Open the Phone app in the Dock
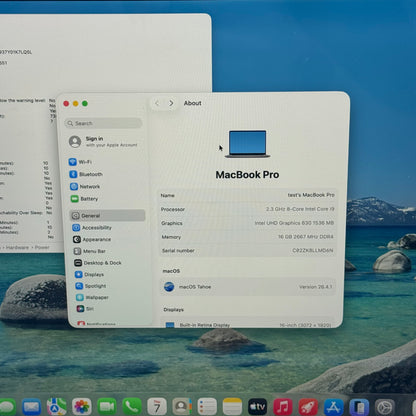416x416 pixels. pyautogui.click(x=132, y=407)
